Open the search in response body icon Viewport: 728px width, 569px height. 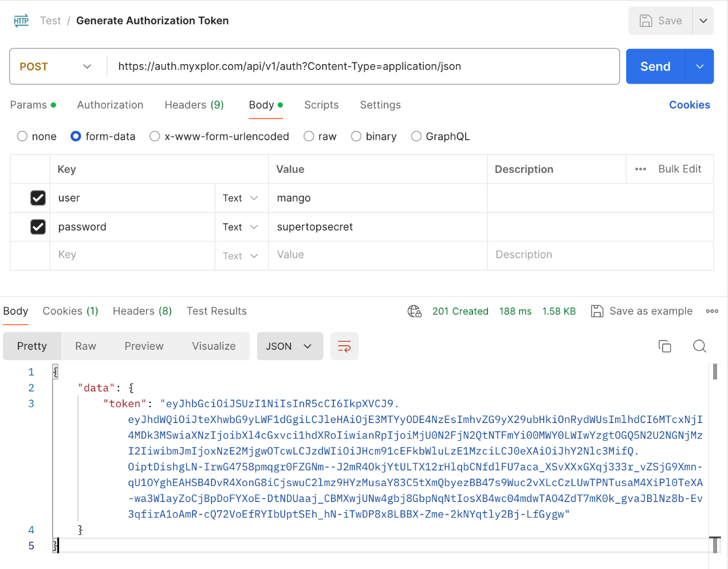point(699,346)
